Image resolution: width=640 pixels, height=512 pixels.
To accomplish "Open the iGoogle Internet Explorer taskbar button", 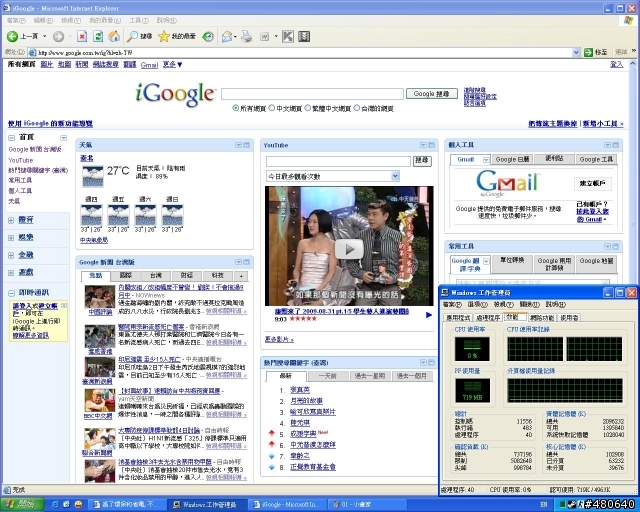I will click(x=287, y=505).
